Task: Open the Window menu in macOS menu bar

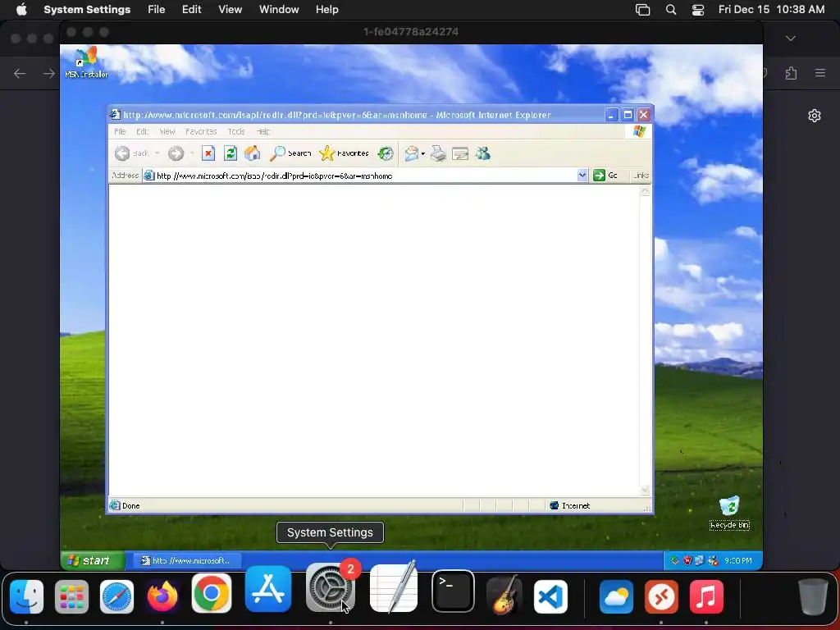Action: [279, 10]
